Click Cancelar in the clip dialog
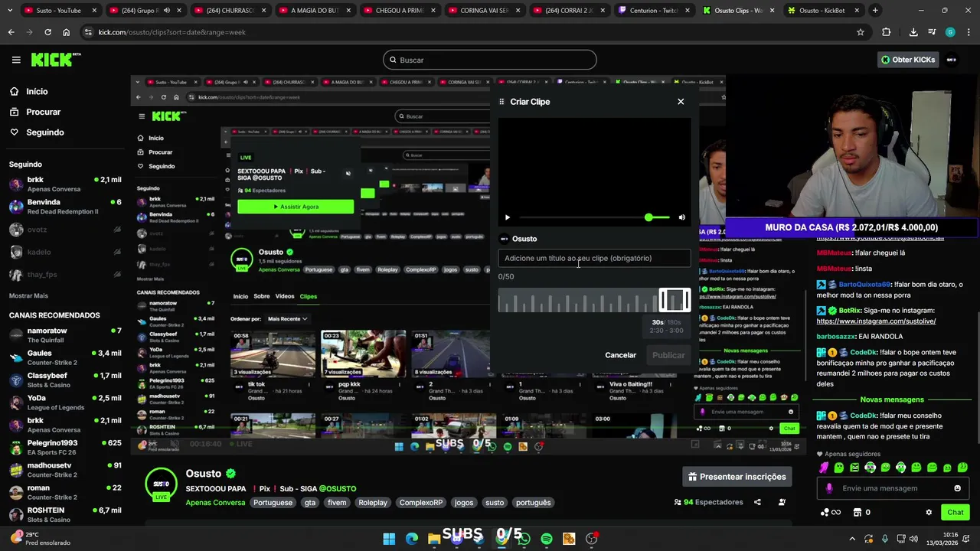This screenshot has height=551, width=980. coord(620,355)
